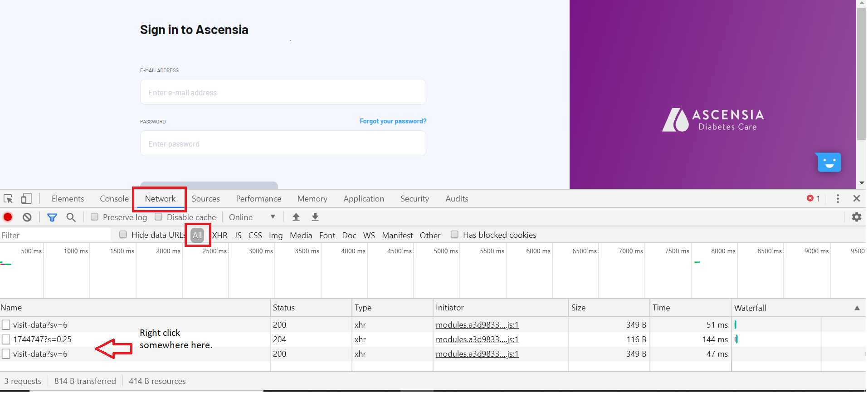
Task: Toggle the device toolbar icon
Action: 26,199
